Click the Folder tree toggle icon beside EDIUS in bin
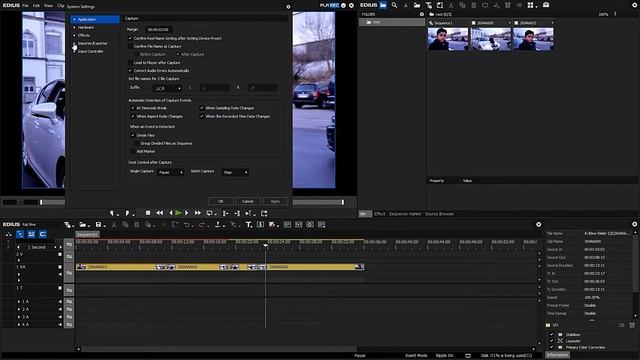640x360 pixels. pos(383,5)
